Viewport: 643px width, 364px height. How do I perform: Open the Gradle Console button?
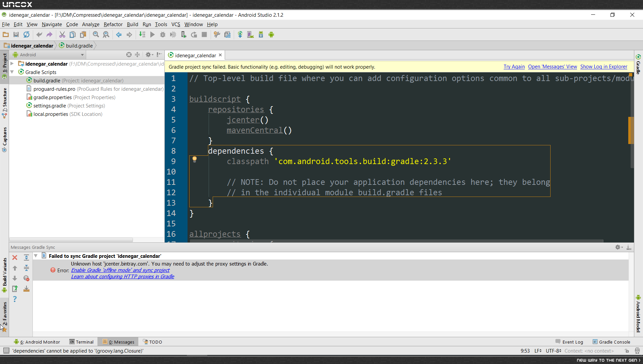point(612,342)
